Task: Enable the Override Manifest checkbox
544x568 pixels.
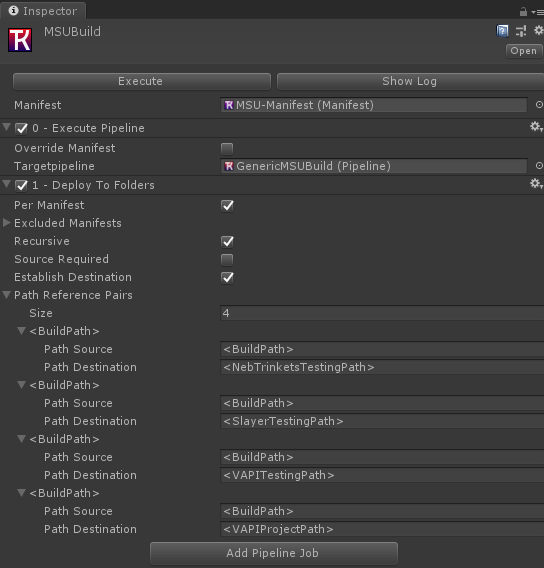Action: click(227, 149)
